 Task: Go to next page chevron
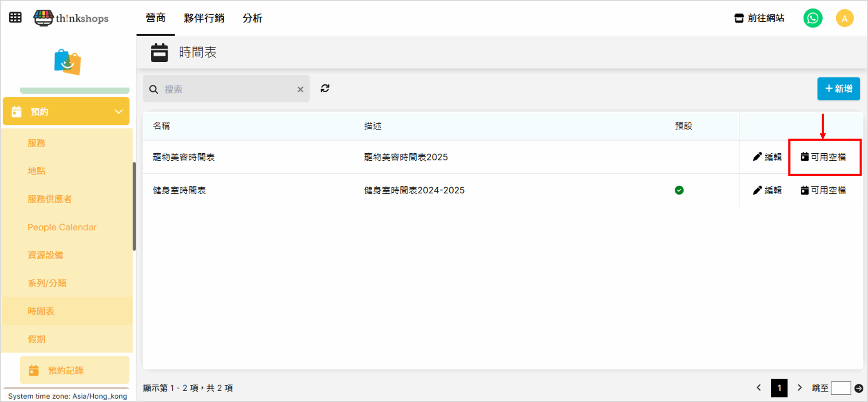(800, 387)
